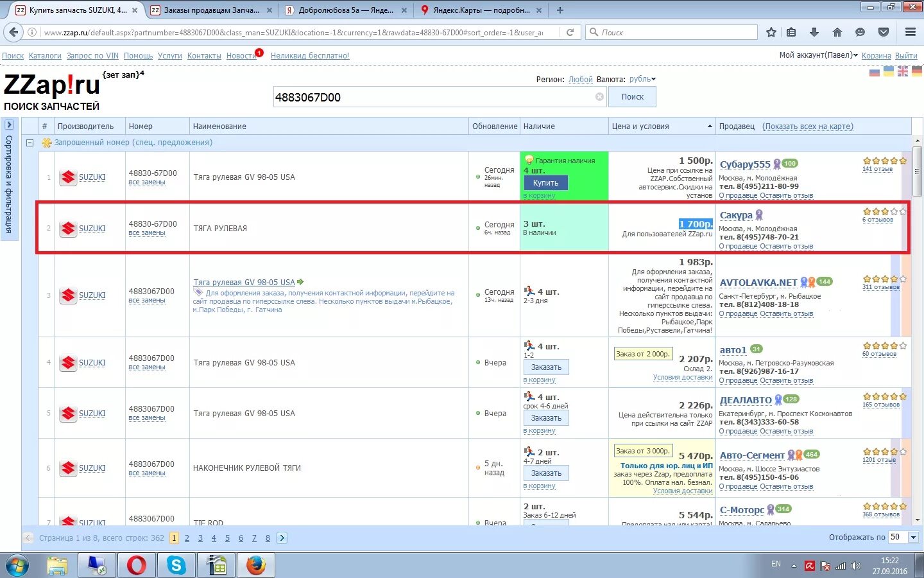Select the Russian flag language icon
Viewport: 924px width, 578px height.
click(874, 72)
